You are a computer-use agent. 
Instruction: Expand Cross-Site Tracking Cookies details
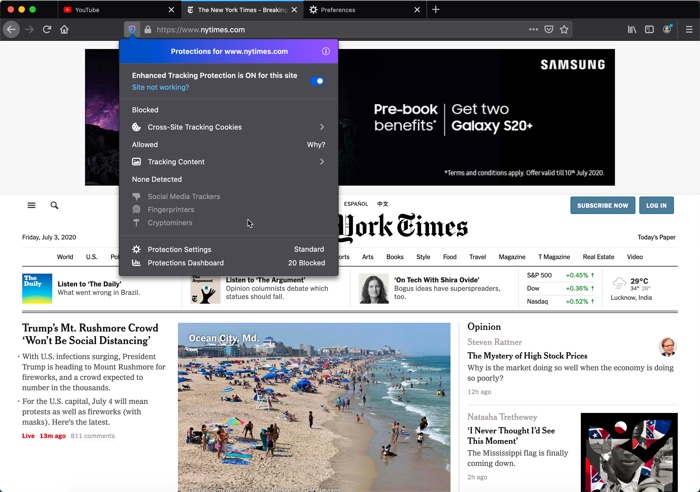point(228,127)
